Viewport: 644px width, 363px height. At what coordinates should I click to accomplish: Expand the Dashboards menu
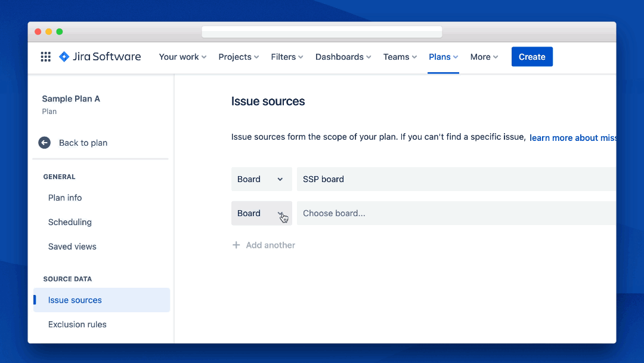tap(368, 57)
